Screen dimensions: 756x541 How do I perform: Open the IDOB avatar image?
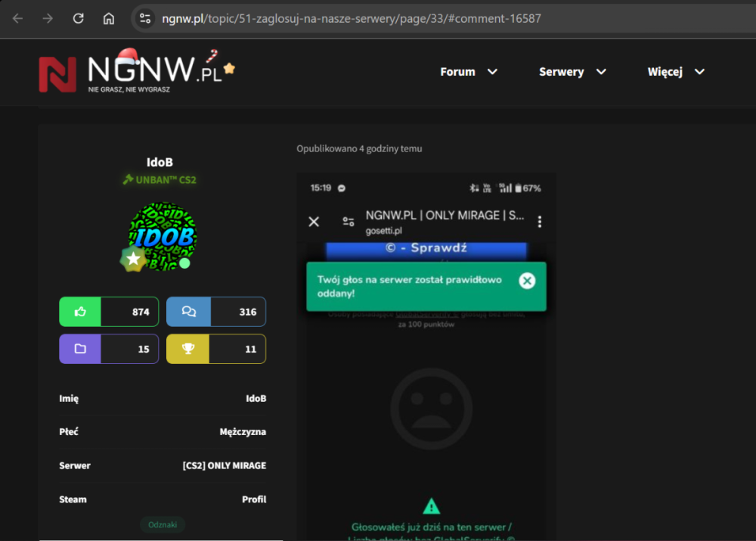(x=163, y=236)
